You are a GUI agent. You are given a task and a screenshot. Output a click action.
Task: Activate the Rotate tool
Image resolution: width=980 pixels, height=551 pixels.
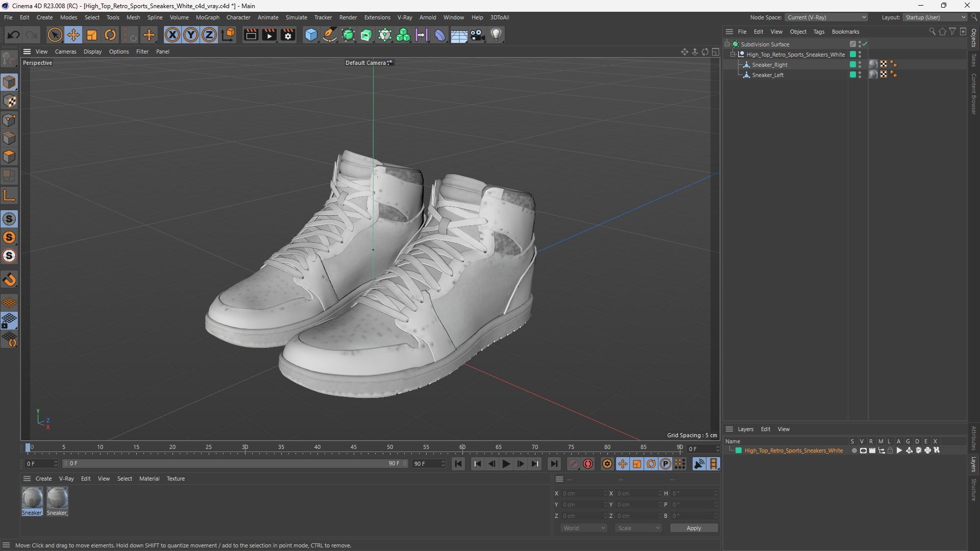pos(110,35)
